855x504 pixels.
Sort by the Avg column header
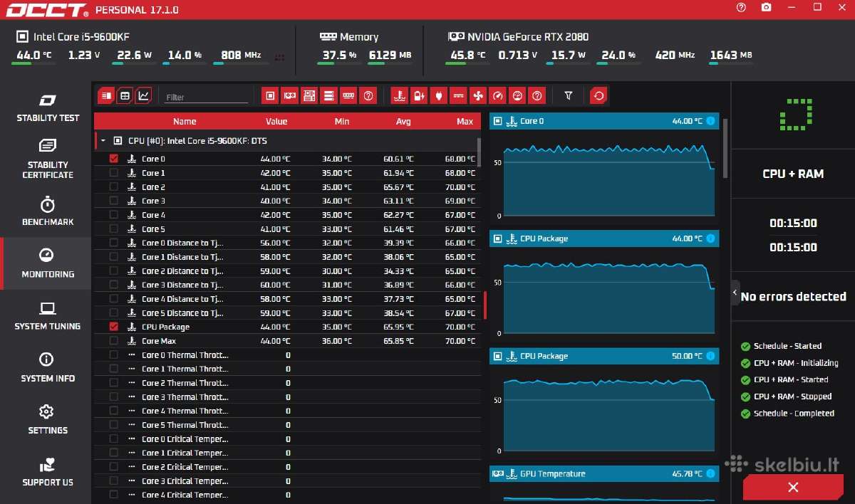[403, 121]
